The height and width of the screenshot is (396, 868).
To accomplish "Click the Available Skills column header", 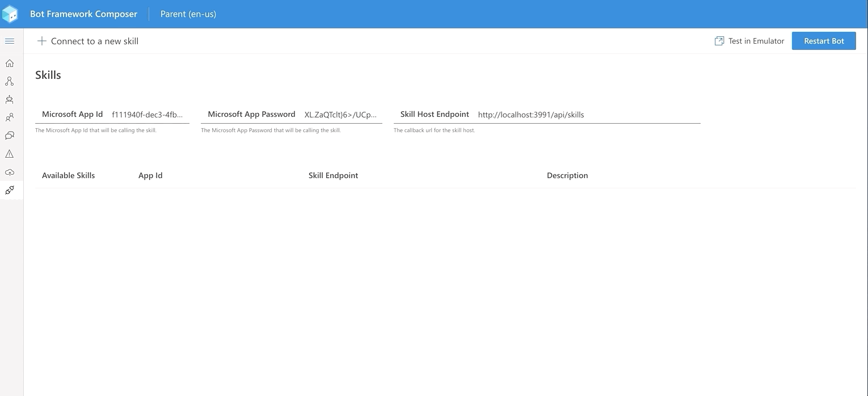I will click(69, 175).
